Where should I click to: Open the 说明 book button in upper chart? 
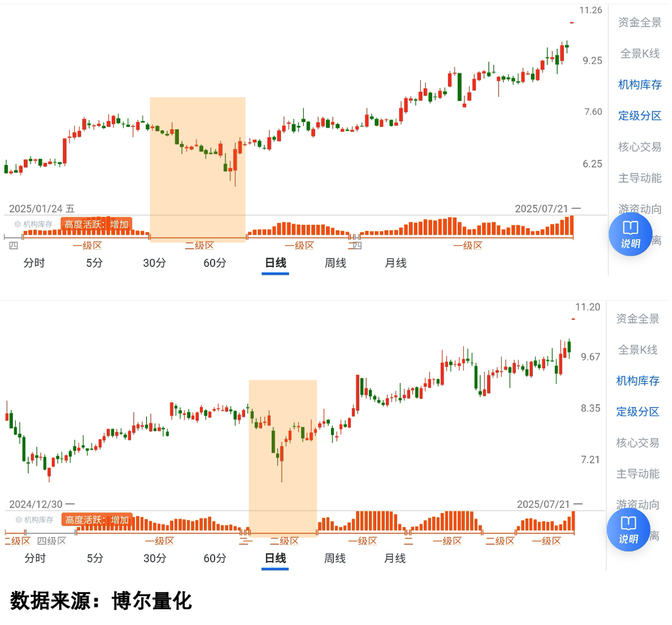pyautogui.click(x=630, y=235)
